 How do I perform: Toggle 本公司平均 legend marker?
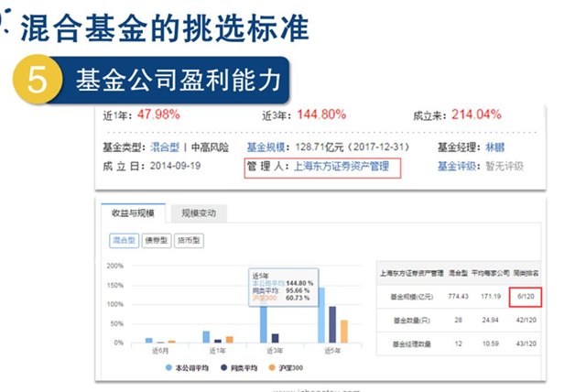point(168,367)
